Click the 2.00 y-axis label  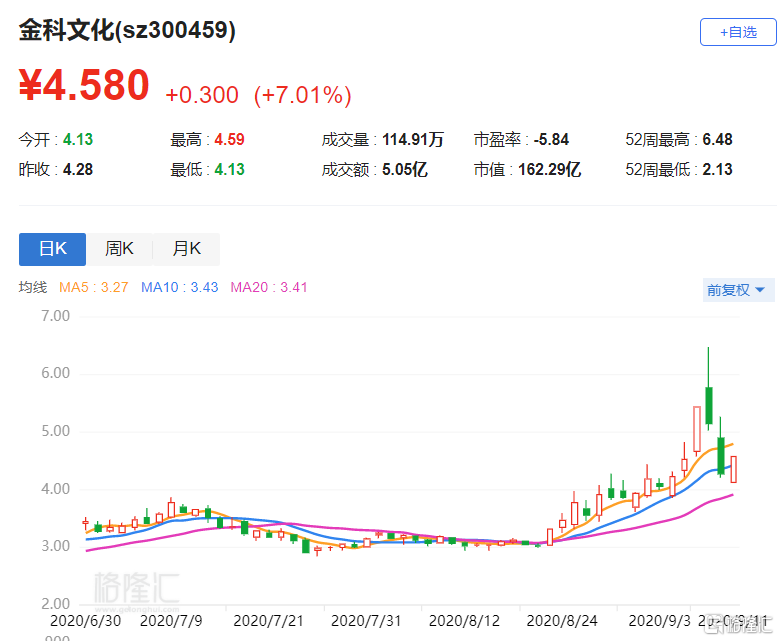pyautogui.click(x=55, y=604)
